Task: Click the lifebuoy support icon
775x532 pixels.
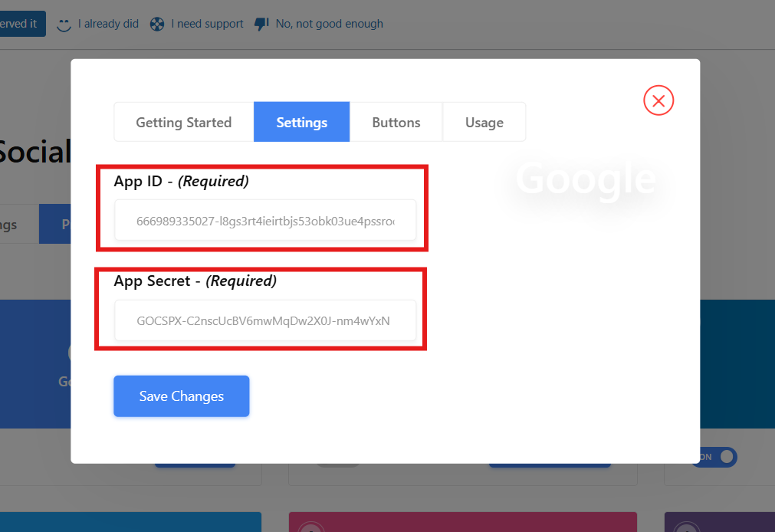Action: [157, 25]
